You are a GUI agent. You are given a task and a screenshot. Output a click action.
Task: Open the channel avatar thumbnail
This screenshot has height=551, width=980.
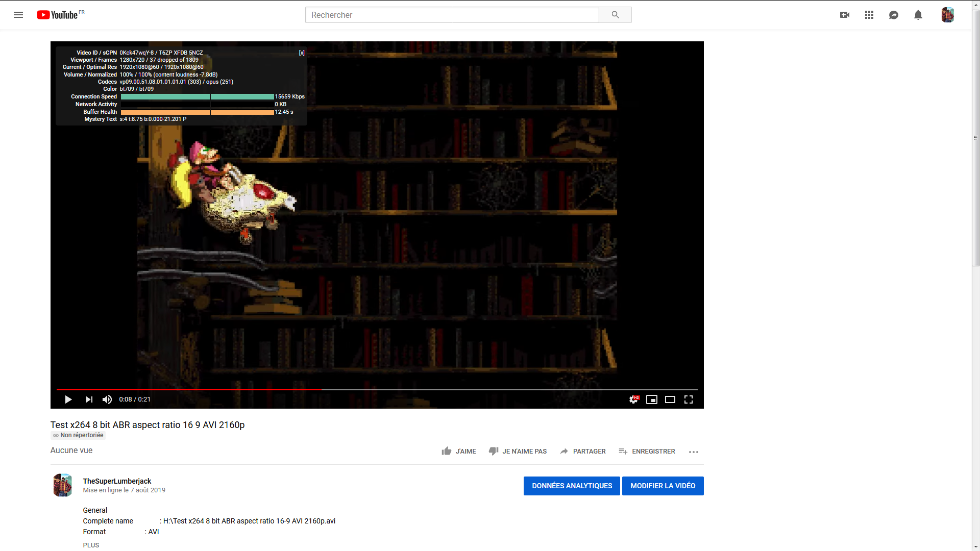click(x=63, y=485)
